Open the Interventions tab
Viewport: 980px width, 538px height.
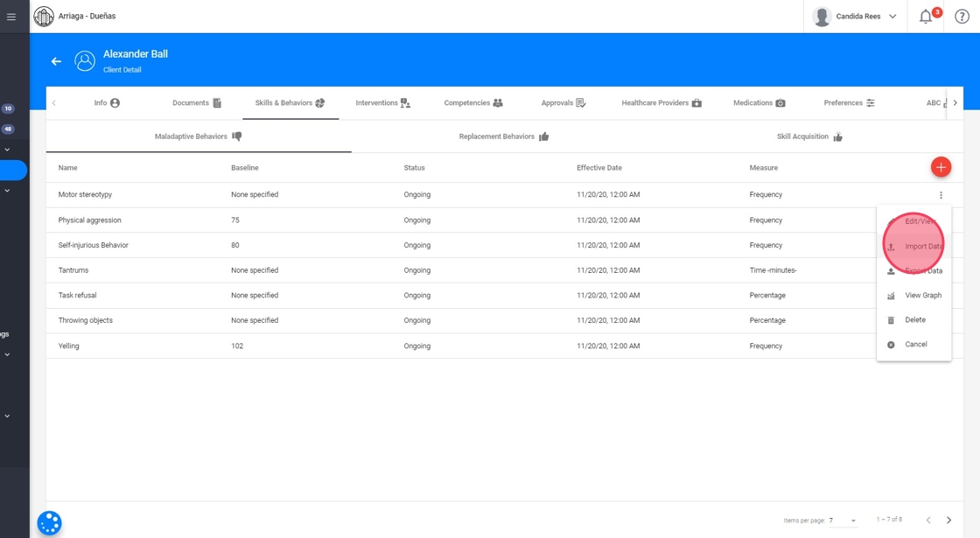(383, 103)
